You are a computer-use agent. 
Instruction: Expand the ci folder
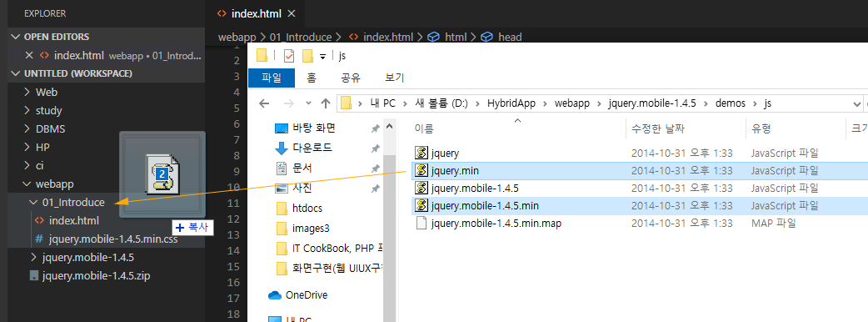pos(27,165)
